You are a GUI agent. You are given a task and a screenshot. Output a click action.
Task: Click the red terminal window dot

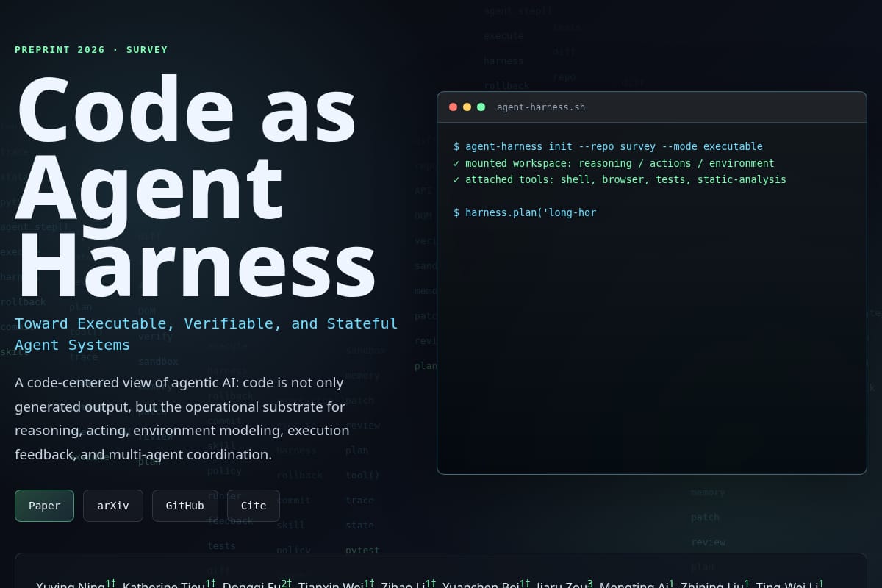(453, 107)
